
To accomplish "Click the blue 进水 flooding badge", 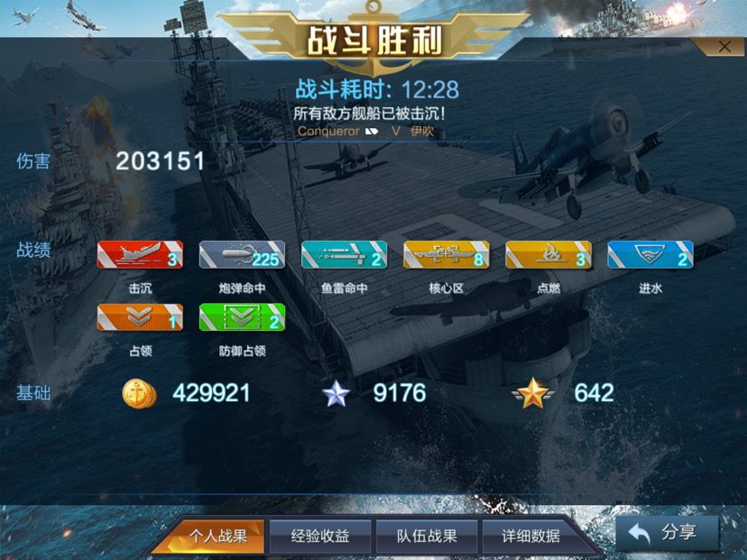I will (x=650, y=255).
